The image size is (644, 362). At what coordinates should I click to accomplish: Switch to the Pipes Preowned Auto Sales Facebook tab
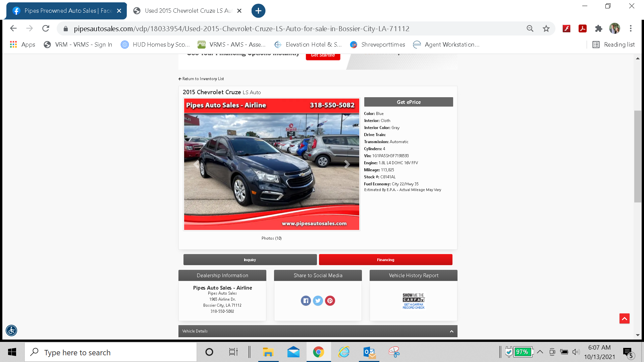click(x=66, y=11)
